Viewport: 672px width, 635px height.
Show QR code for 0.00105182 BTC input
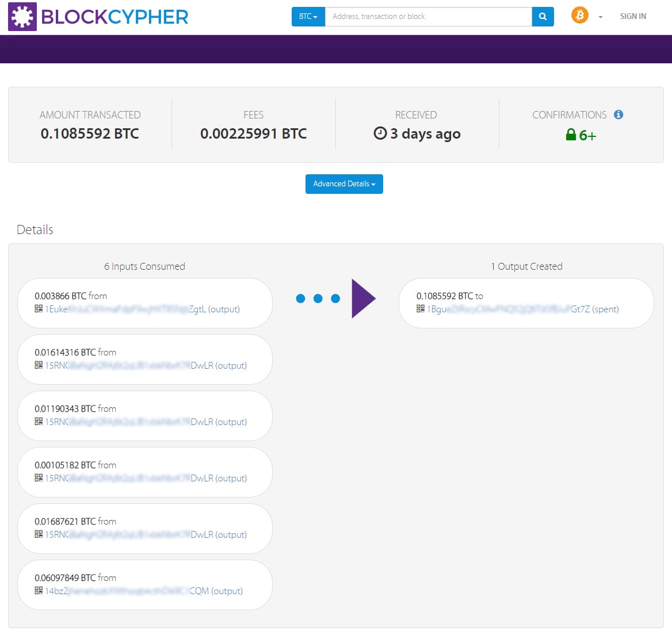point(39,478)
